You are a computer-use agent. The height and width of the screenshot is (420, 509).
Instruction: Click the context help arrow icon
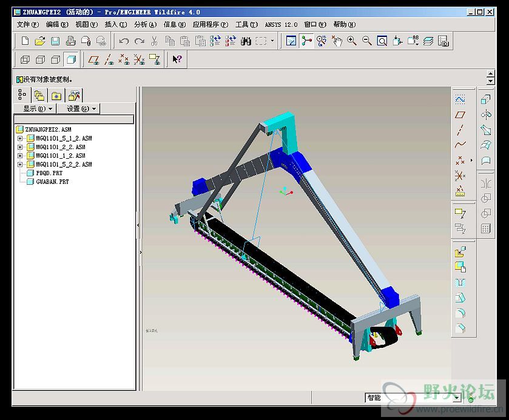(x=177, y=59)
